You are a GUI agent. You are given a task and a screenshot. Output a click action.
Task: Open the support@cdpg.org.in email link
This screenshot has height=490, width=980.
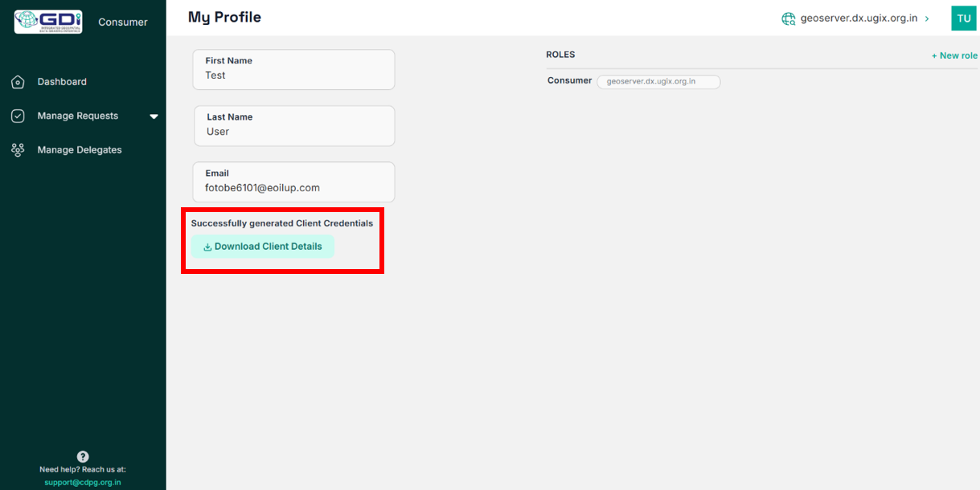(x=83, y=482)
